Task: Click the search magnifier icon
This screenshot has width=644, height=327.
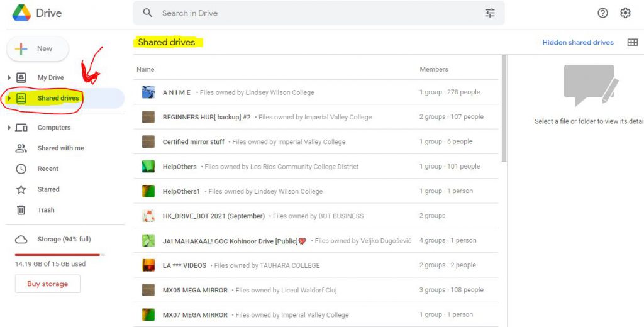Action: (x=147, y=13)
